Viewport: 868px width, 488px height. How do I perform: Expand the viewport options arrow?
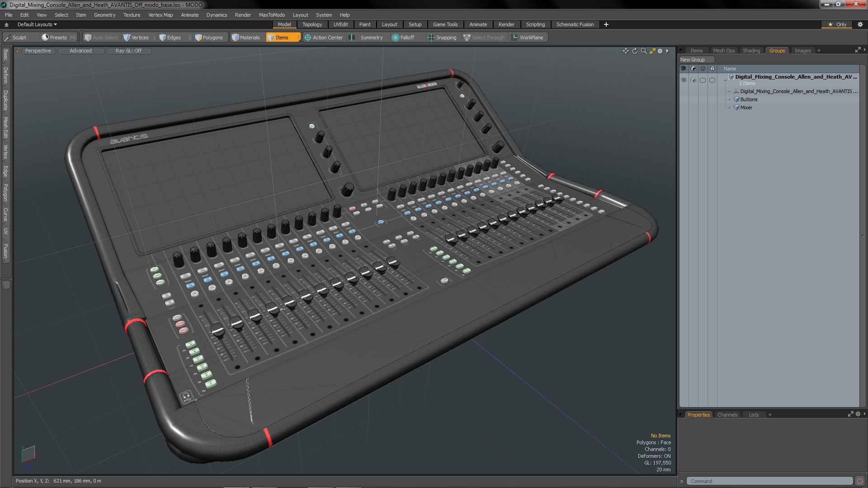click(667, 51)
